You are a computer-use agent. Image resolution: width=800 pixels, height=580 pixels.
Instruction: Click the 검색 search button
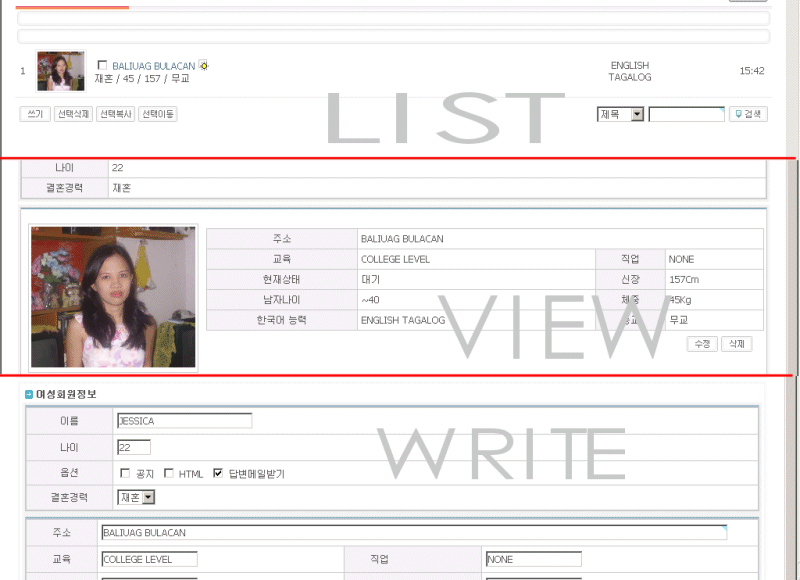748,114
